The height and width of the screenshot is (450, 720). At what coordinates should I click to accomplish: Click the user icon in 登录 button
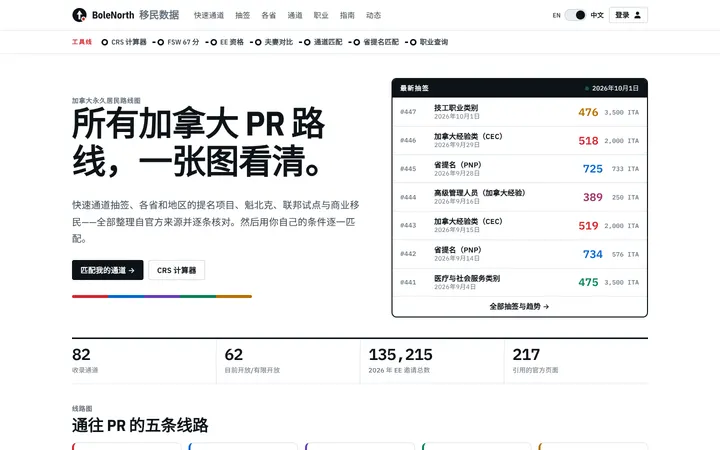point(637,15)
